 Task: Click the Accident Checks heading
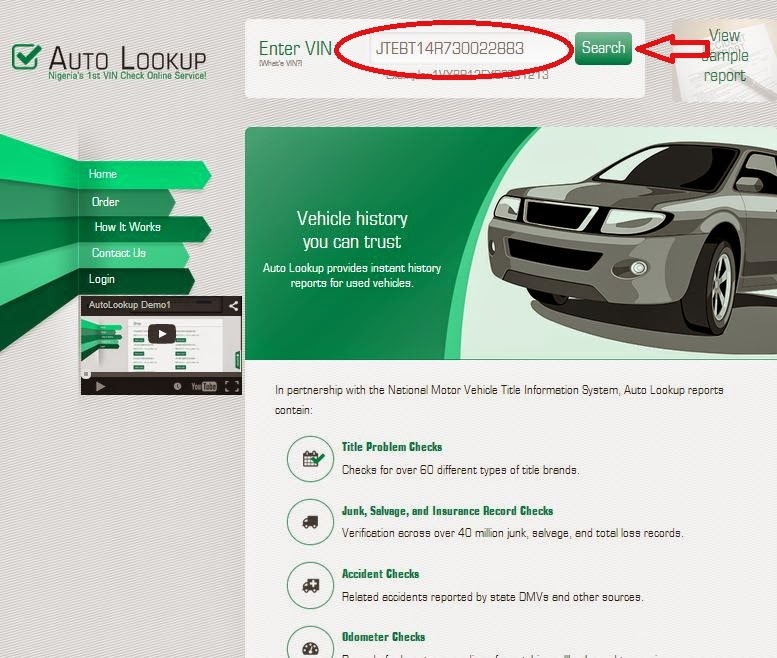coord(381,574)
